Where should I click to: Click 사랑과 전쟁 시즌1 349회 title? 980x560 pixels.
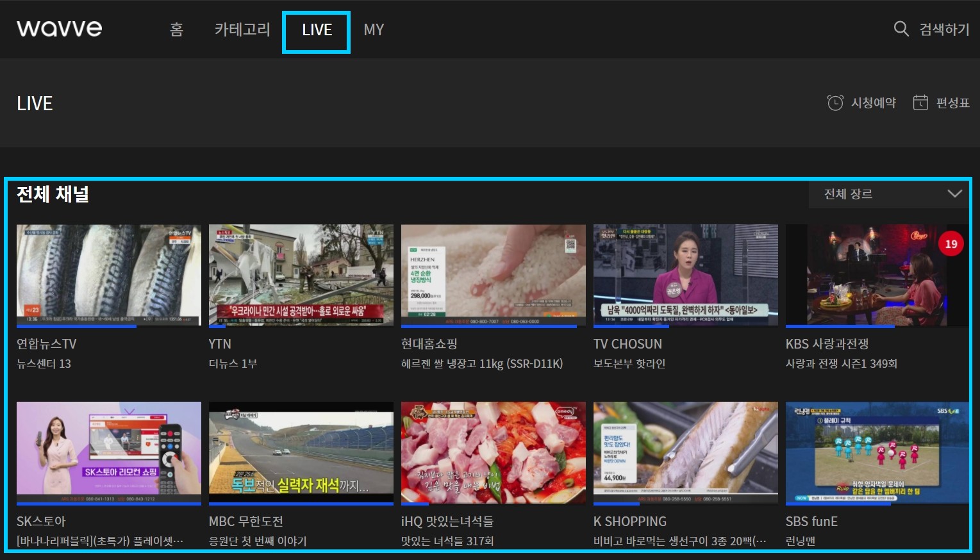[842, 364]
